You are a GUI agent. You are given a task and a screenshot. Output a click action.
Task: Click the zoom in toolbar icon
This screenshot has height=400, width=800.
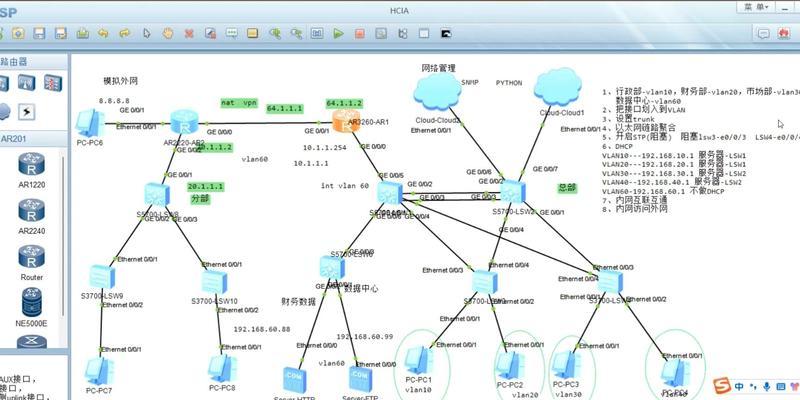coord(275,34)
